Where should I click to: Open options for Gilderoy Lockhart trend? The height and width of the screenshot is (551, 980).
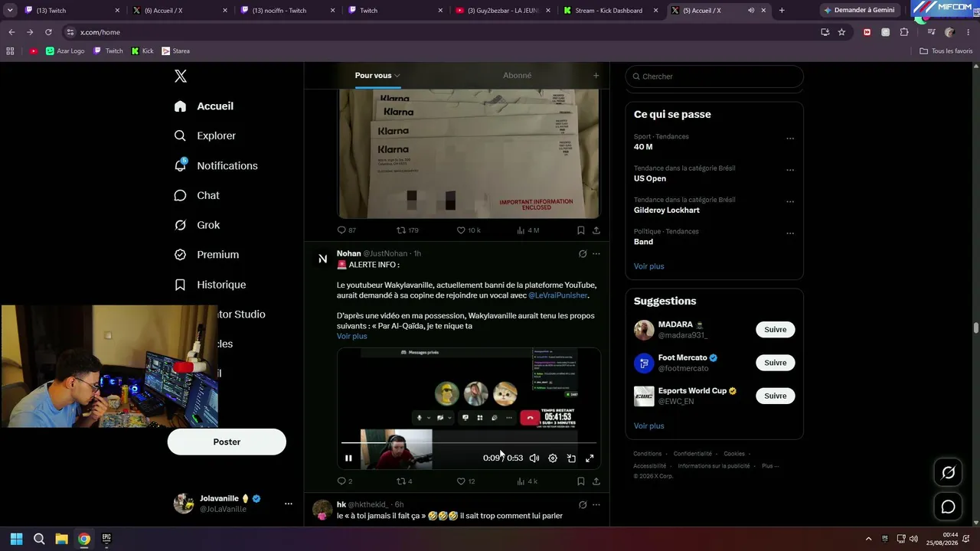[x=790, y=202]
